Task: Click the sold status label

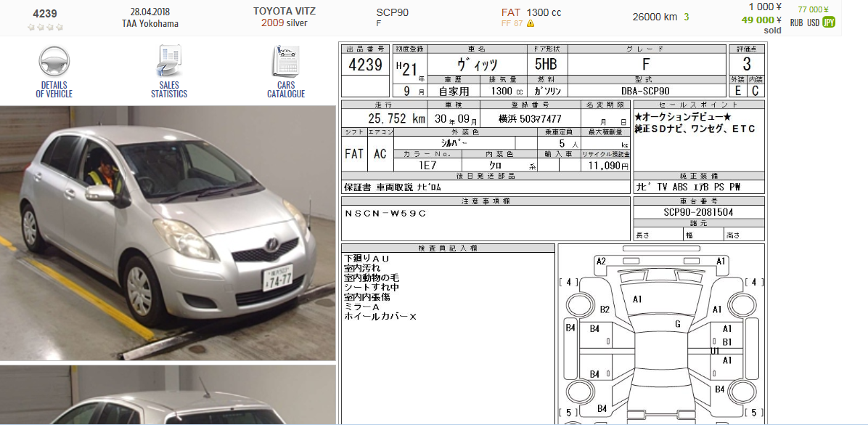Action: 772,31
